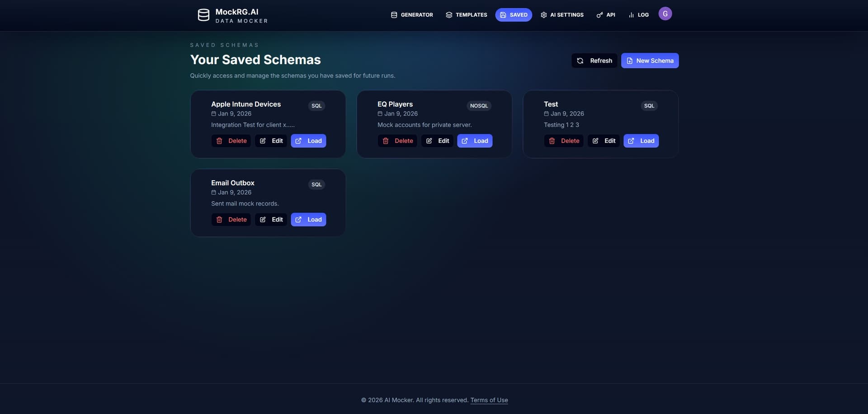Select the layers icon beside Templates

[x=449, y=14]
